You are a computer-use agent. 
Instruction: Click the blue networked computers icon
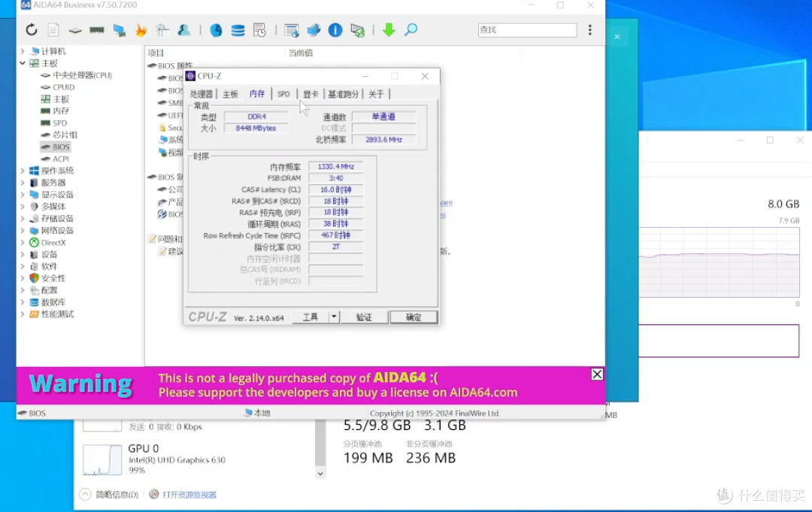314,30
